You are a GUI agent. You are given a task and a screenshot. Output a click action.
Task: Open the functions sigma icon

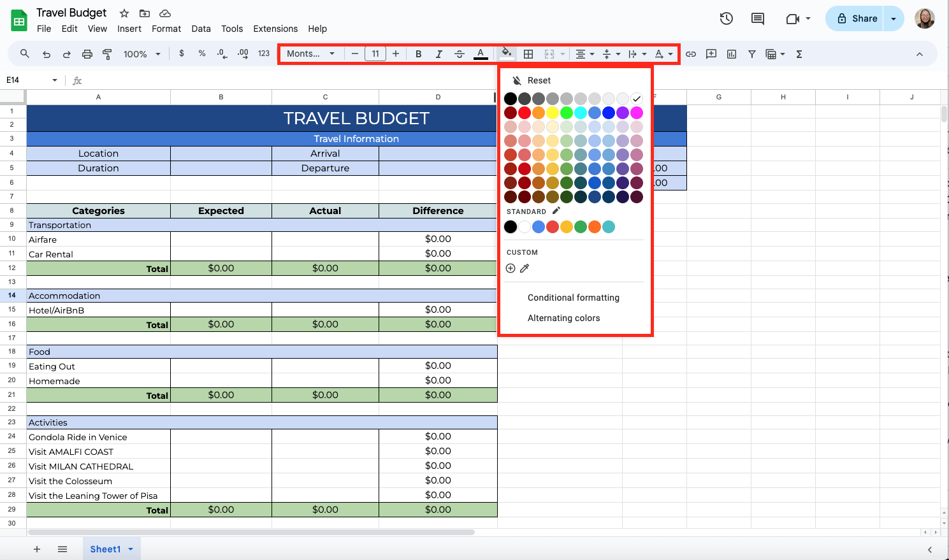799,54
